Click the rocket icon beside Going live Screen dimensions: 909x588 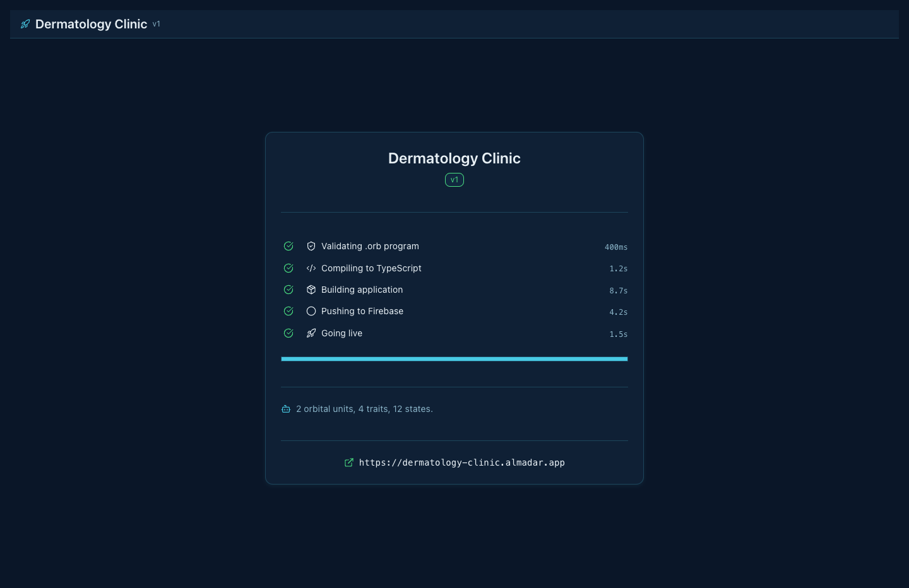click(311, 333)
